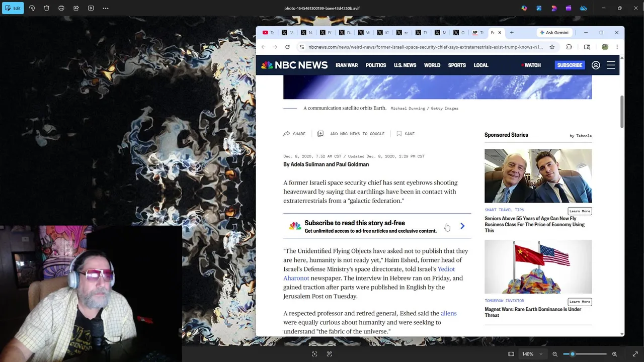Open the Chrome extensions puzzle icon
This screenshot has width=644, height=362.
pos(569,47)
